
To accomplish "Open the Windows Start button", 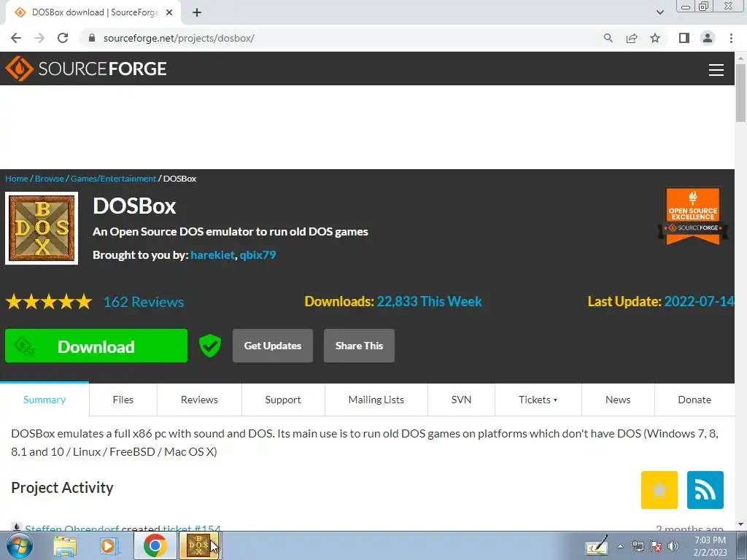I will (x=19, y=545).
